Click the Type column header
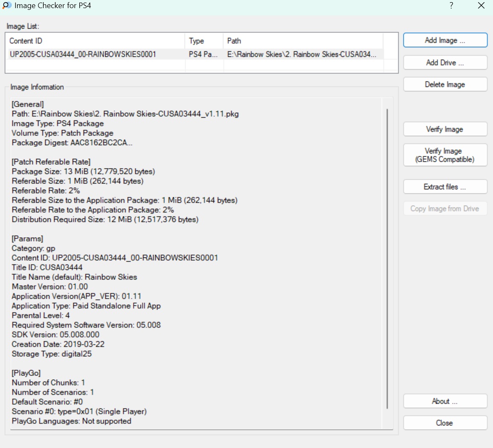The image size is (493, 448). click(x=204, y=41)
